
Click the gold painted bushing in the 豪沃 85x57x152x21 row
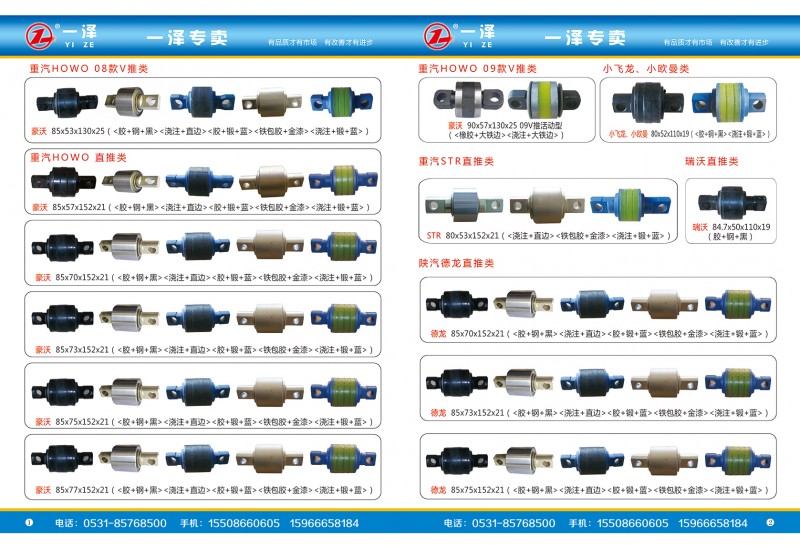pyautogui.click(x=271, y=182)
